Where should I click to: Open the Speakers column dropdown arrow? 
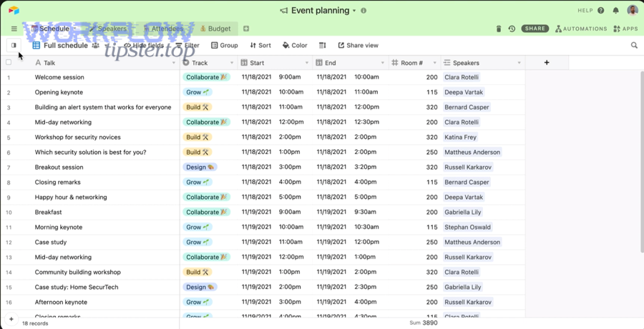click(x=519, y=63)
